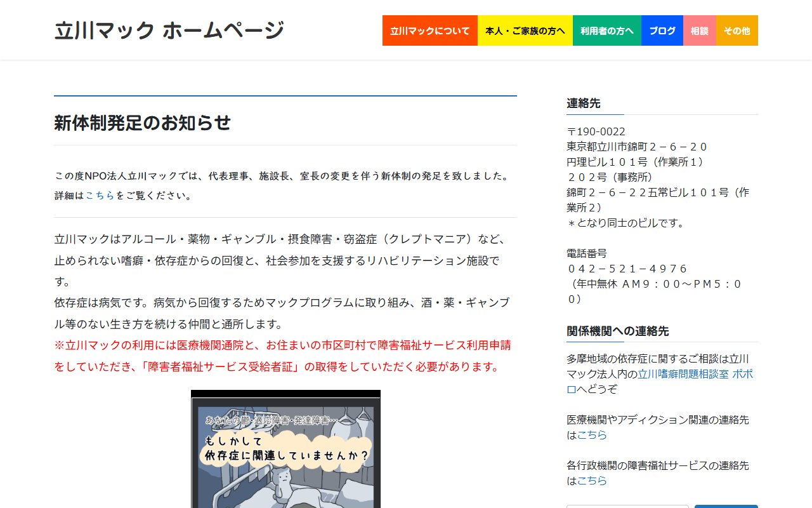Click the 電話番号 label

click(587, 253)
